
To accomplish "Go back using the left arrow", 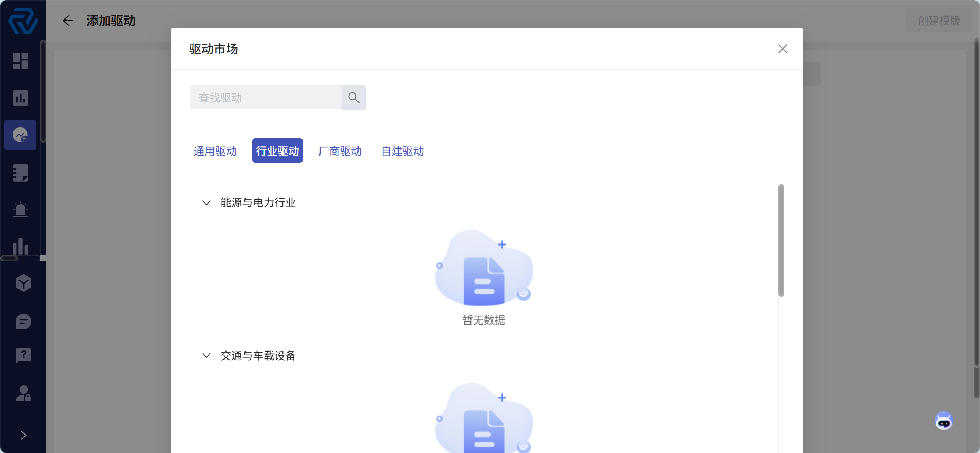I will tap(68, 21).
